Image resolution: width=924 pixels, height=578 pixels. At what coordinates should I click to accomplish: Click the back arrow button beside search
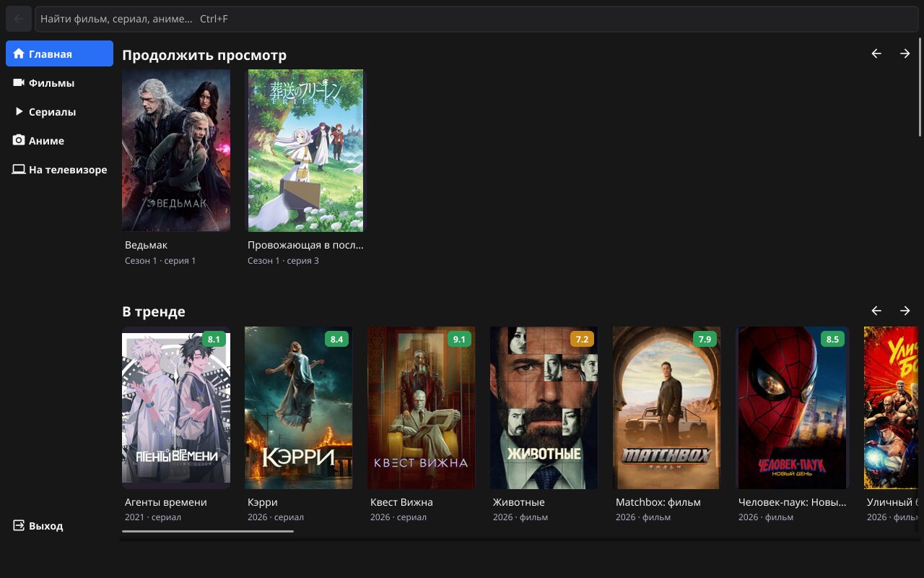[x=19, y=19]
